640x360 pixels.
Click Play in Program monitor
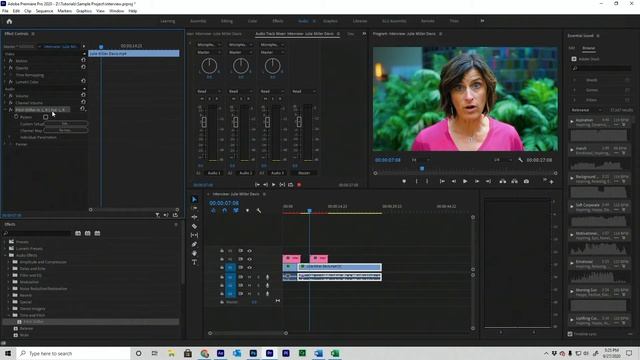[x=465, y=181]
